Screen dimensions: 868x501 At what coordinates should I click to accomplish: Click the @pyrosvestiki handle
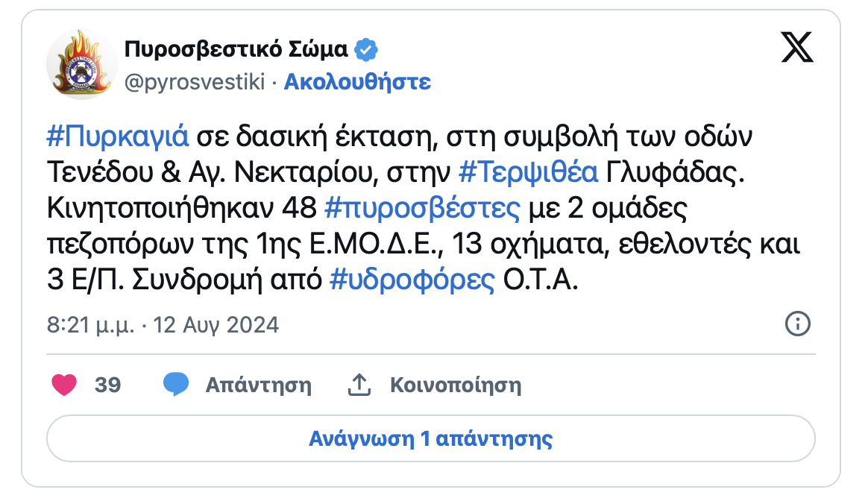pyautogui.click(x=194, y=81)
